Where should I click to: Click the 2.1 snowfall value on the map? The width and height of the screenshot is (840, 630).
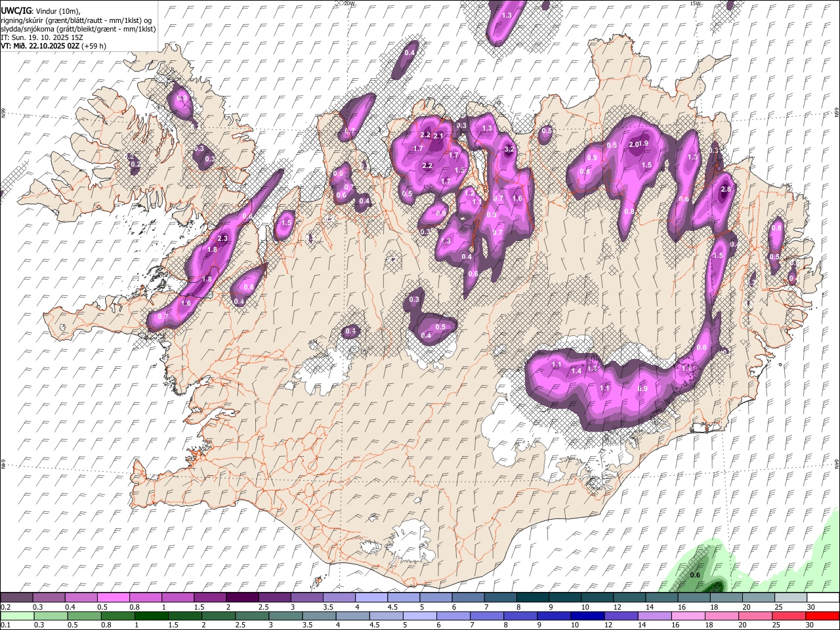[438, 136]
